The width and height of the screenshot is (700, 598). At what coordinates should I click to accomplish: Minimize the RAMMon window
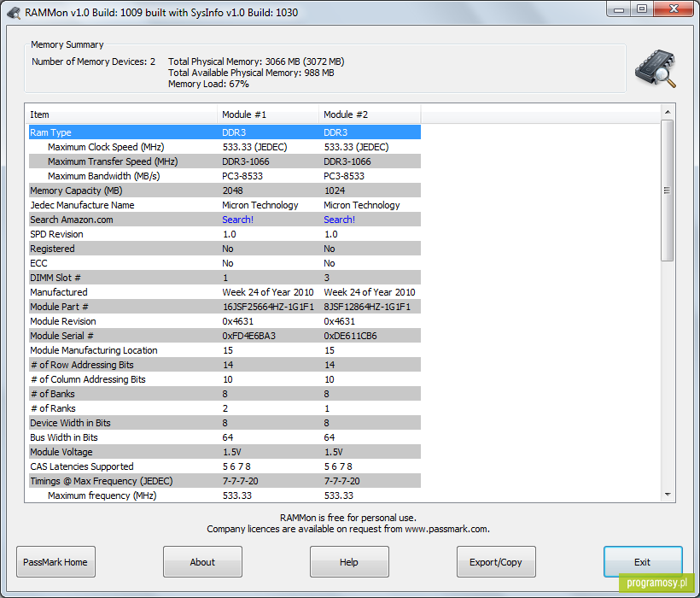tap(619, 9)
